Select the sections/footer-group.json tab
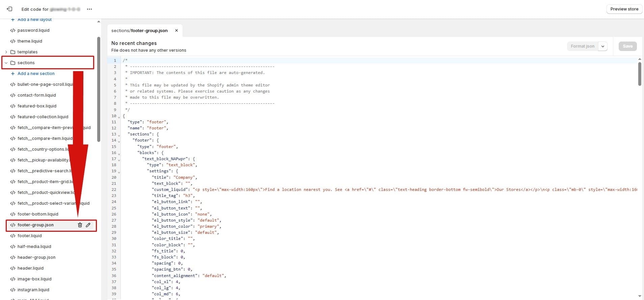Screen dimensions: 644x300 (x=139, y=30)
